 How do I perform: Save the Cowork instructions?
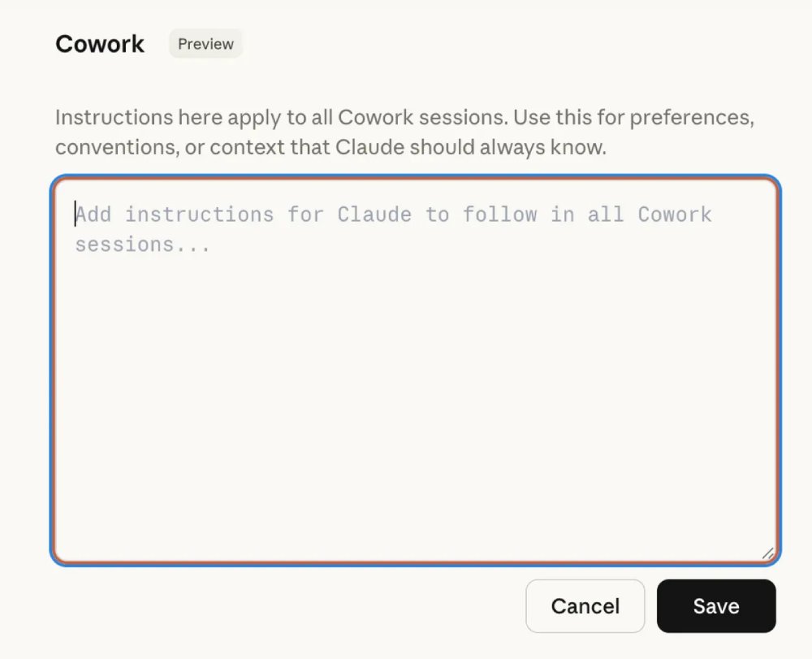(715, 606)
